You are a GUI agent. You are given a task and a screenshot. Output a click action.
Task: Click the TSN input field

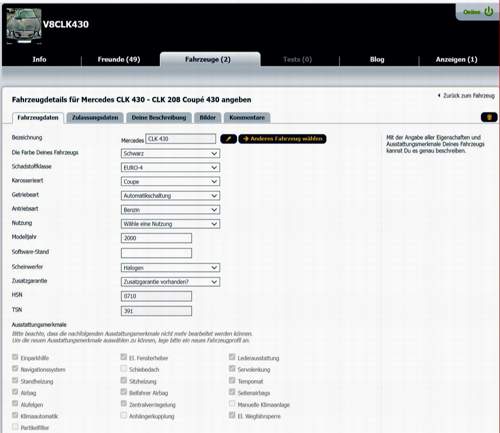pos(156,311)
